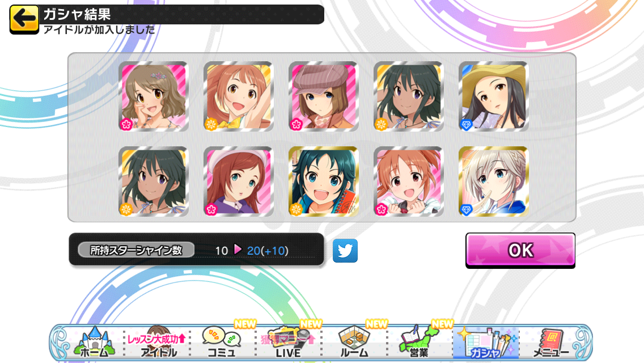The image size is (644, 363).
Task: Open the コミュ speech bubble icon
Action: 222,342
